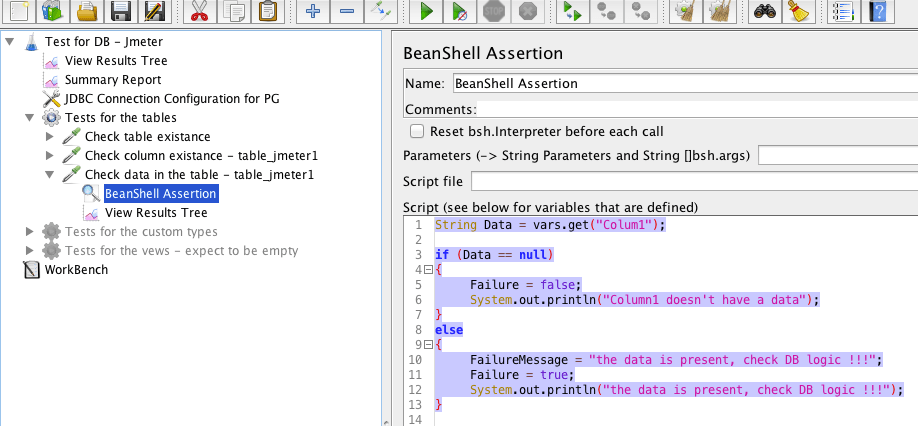The height and width of the screenshot is (426, 918).
Task: Click the Paste clipboard icon
Action: tap(268, 11)
